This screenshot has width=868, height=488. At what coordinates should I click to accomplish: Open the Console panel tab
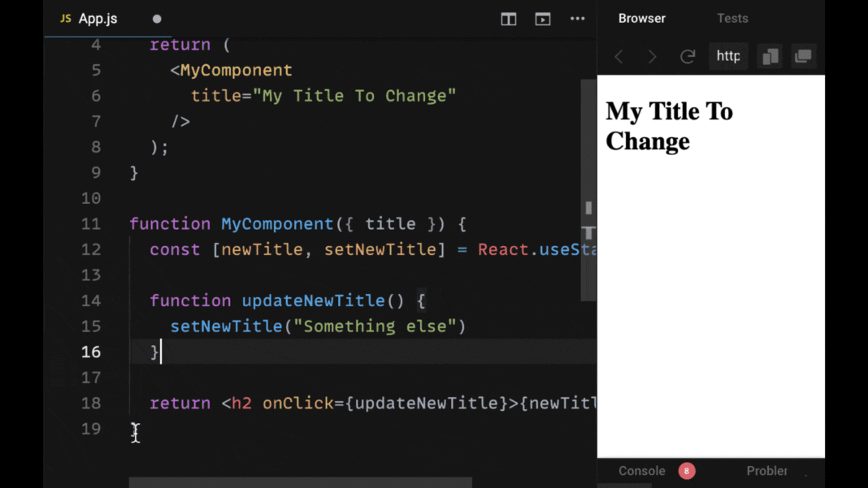click(641, 471)
